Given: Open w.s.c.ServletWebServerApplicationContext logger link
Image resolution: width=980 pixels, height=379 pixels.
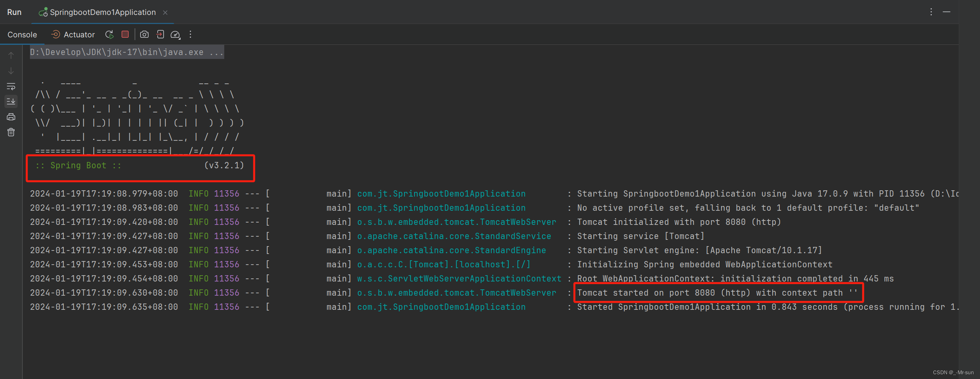Looking at the screenshot, I should tap(459, 279).
